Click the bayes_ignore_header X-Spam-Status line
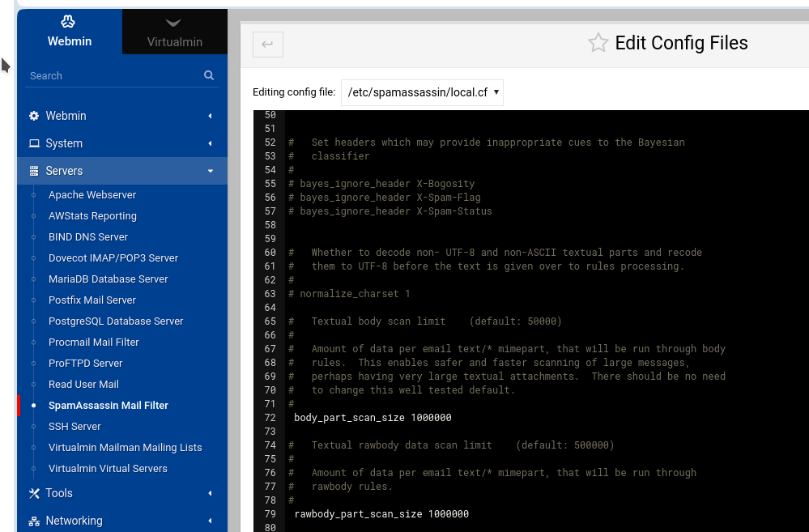The width and height of the screenshot is (809, 532). coord(390,211)
